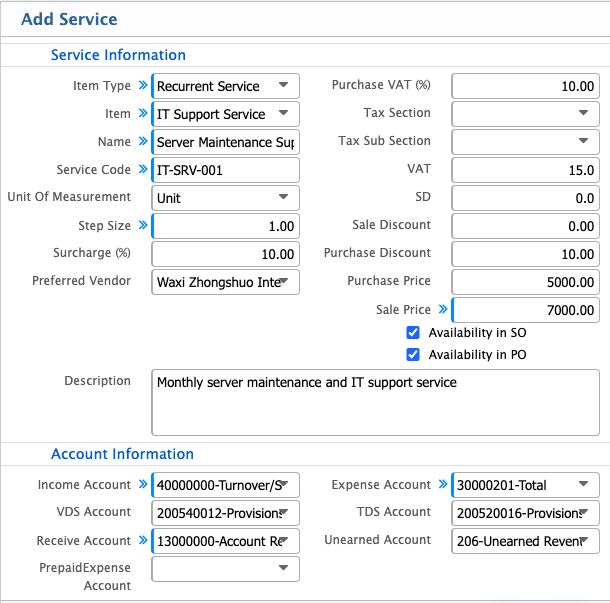Viewport: 610px width, 603px height.
Task: Click the Availability in SO label
Action: point(477,333)
